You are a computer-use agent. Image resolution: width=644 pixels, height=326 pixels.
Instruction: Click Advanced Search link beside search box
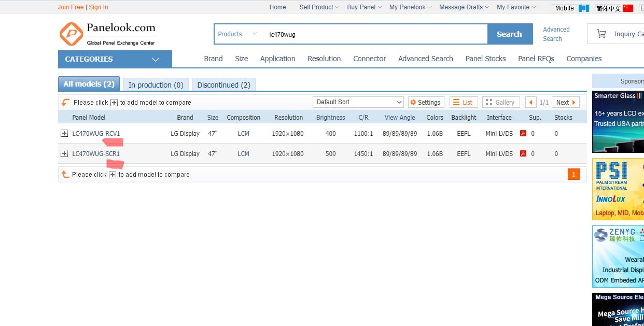[x=556, y=34]
